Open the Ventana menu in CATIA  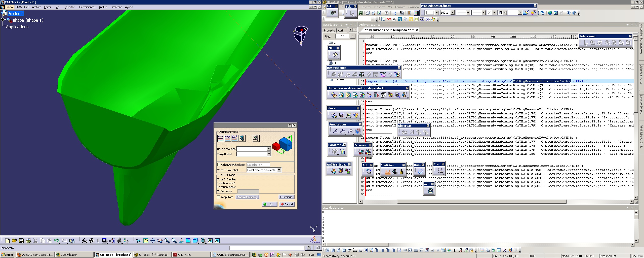(x=117, y=7)
